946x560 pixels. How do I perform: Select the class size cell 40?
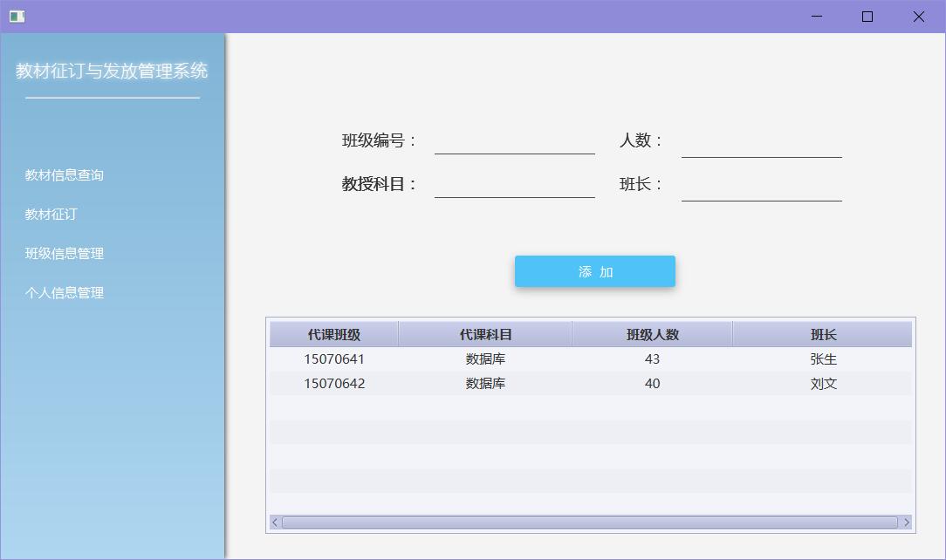pyautogui.click(x=652, y=384)
